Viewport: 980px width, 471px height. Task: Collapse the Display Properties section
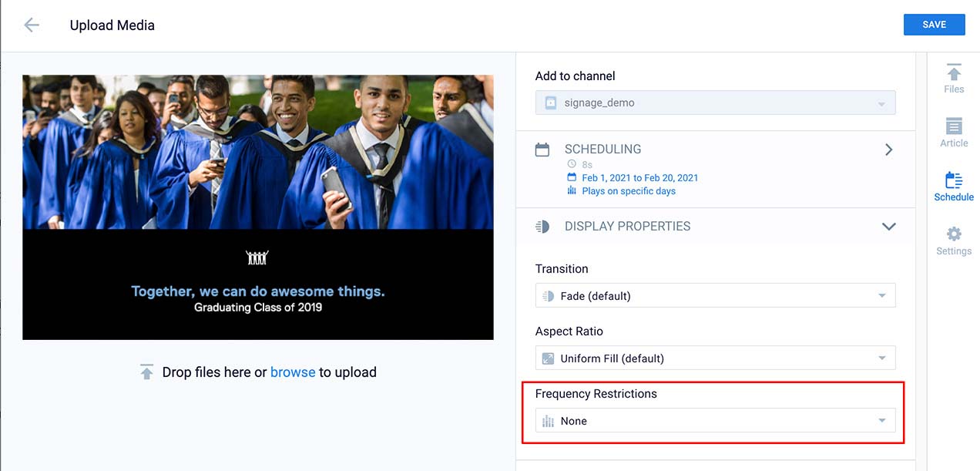[889, 227]
